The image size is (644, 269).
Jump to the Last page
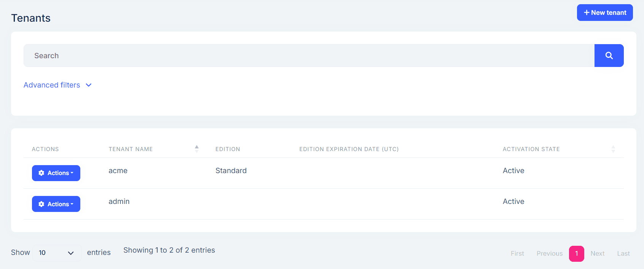[x=623, y=254]
